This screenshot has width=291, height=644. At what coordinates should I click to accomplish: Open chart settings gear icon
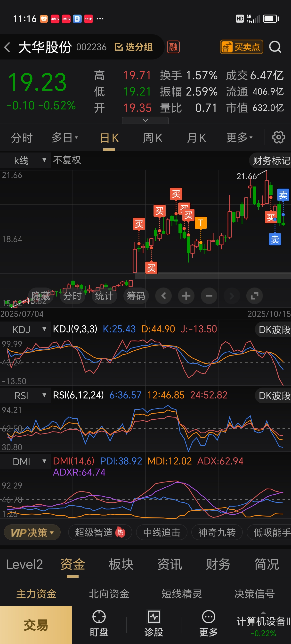[278, 137]
